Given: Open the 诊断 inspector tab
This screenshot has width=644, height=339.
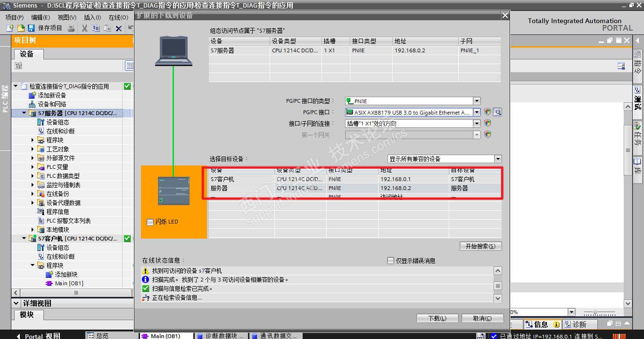Looking at the screenshot, I should pos(579,324).
